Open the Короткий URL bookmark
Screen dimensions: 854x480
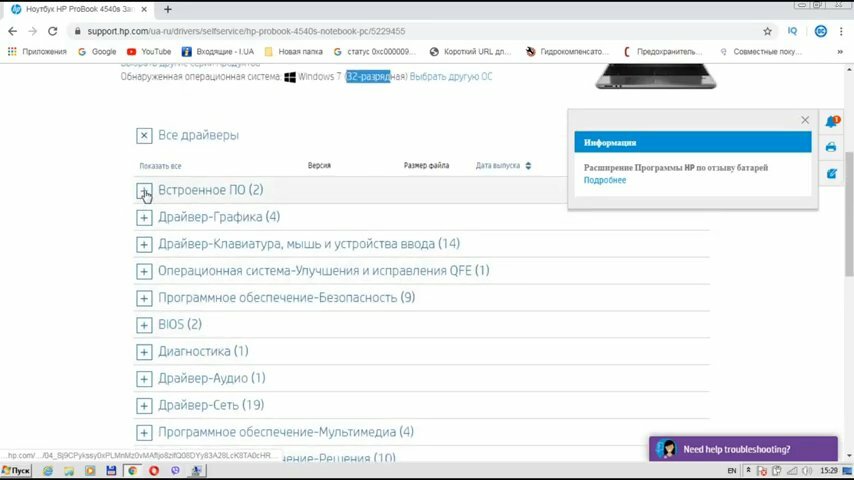tap(471, 52)
